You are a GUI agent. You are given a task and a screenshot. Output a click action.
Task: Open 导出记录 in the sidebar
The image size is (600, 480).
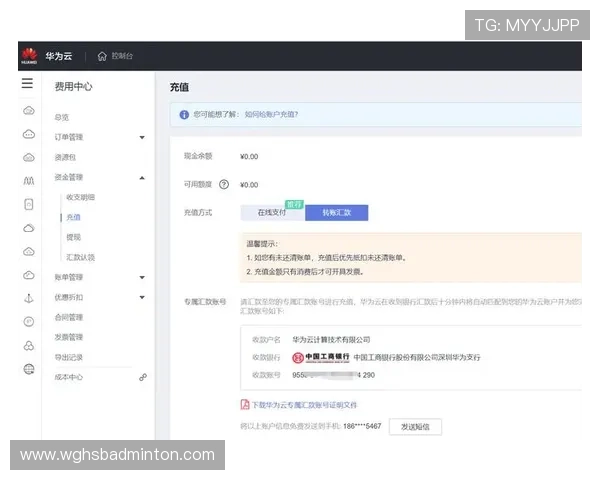pos(69,357)
